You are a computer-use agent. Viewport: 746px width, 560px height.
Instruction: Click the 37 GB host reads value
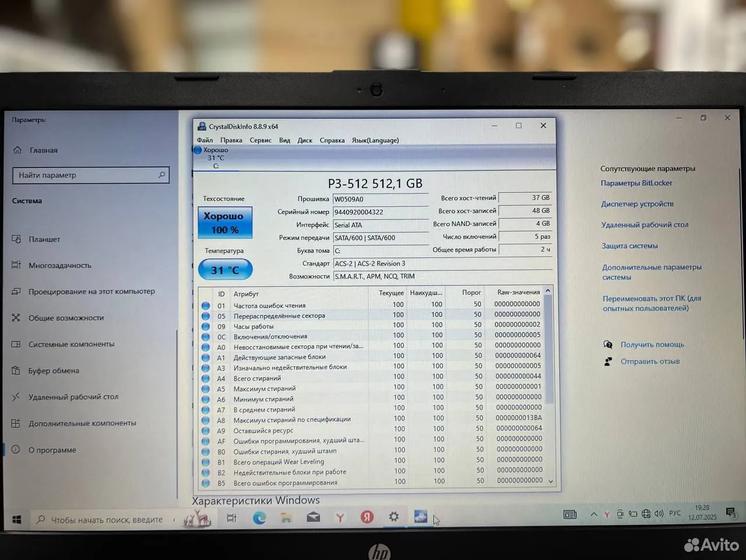(x=525, y=197)
